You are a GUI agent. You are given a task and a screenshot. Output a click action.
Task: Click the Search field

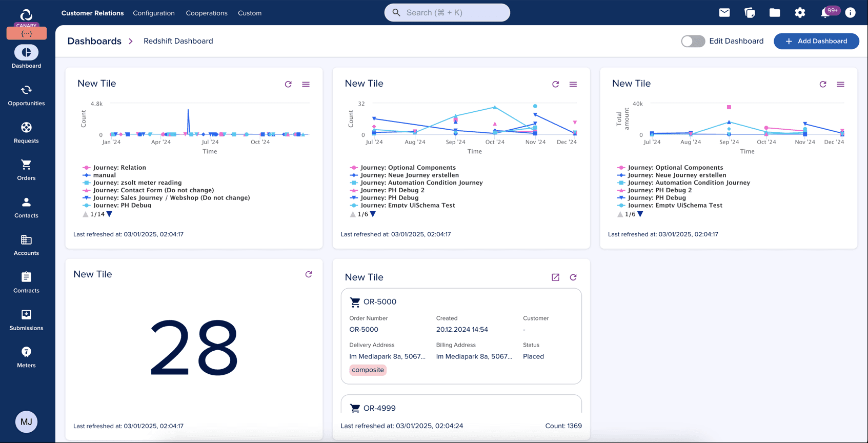447,13
